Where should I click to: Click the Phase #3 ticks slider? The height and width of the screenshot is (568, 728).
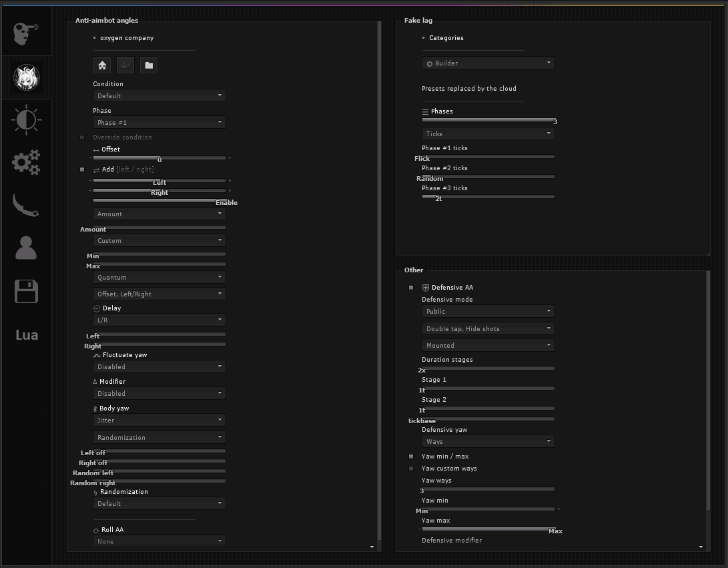488,196
